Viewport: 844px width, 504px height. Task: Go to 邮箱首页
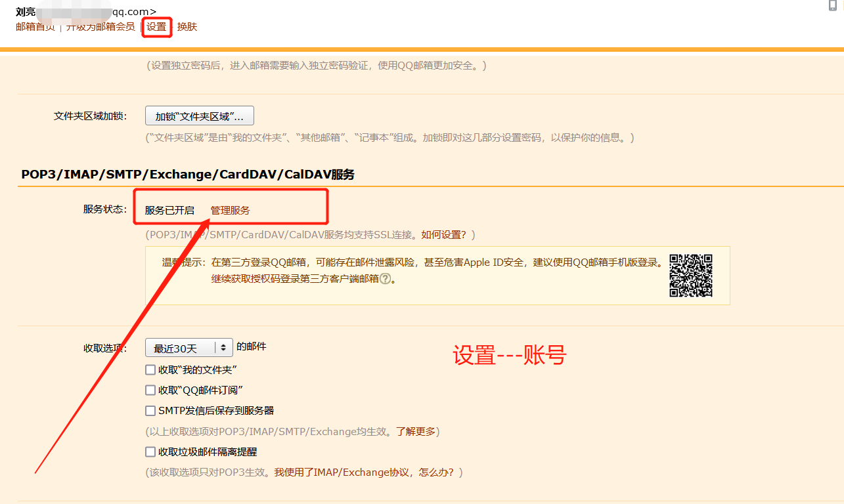click(x=35, y=27)
